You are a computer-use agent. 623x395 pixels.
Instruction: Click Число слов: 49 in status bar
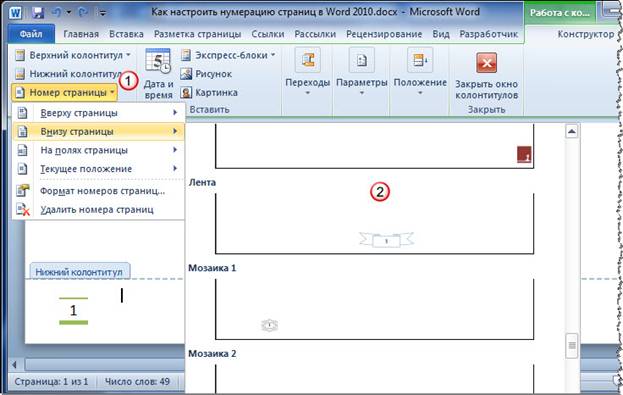point(137,382)
